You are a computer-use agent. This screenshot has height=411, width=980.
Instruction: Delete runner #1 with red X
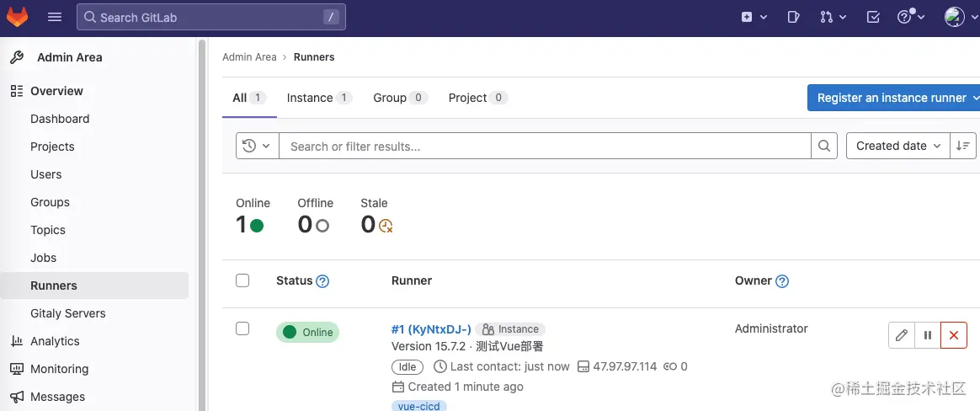coord(954,335)
